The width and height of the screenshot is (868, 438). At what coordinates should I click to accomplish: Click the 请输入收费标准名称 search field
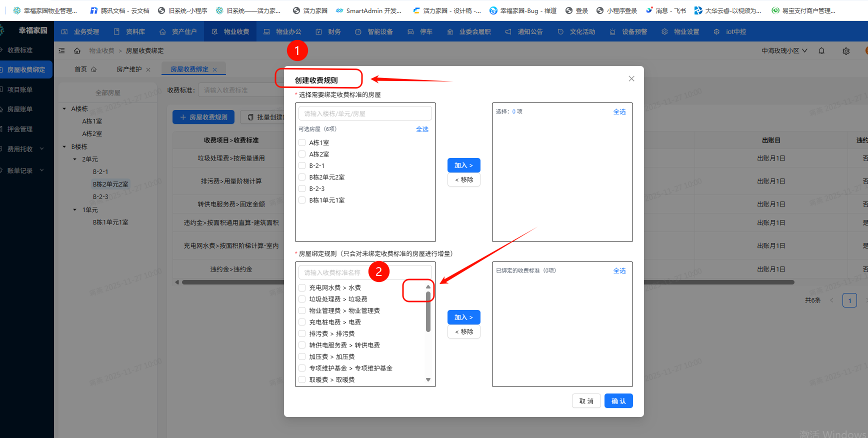[365, 272]
